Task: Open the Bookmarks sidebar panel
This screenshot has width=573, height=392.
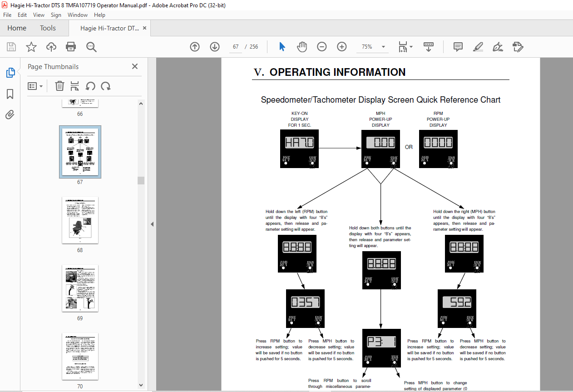Action: point(10,94)
